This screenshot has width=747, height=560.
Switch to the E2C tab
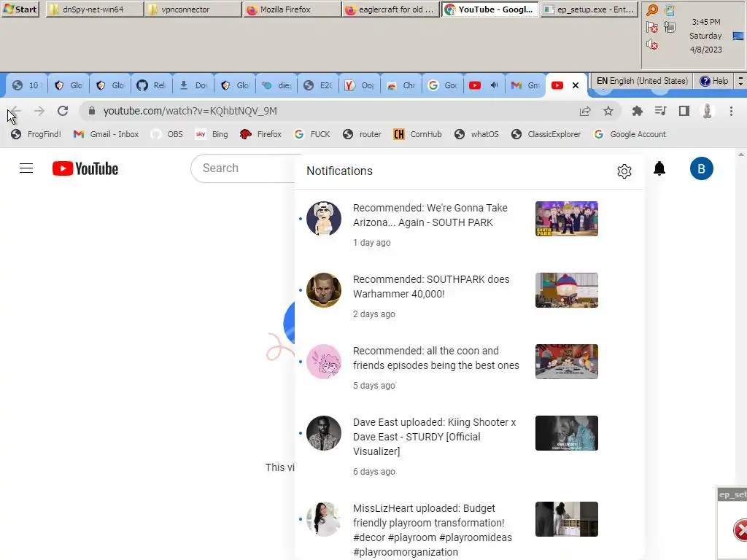318,85
